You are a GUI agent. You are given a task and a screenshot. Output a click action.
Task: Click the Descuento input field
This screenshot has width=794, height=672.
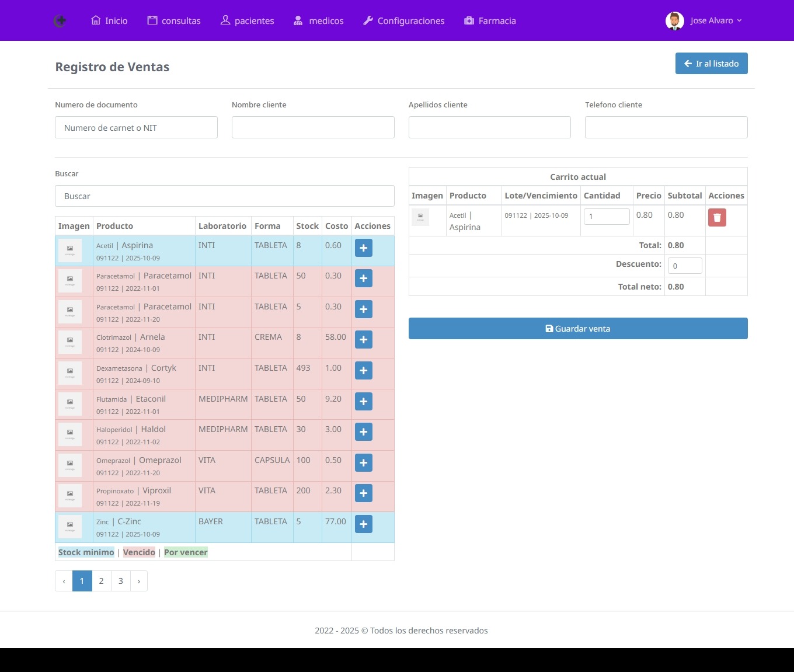click(x=684, y=266)
